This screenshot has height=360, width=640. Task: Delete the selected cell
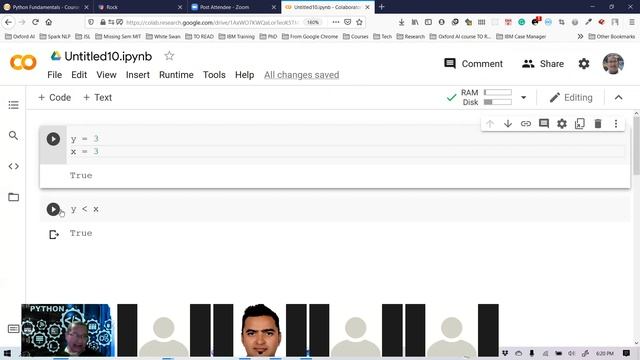pyautogui.click(x=598, y=124)
